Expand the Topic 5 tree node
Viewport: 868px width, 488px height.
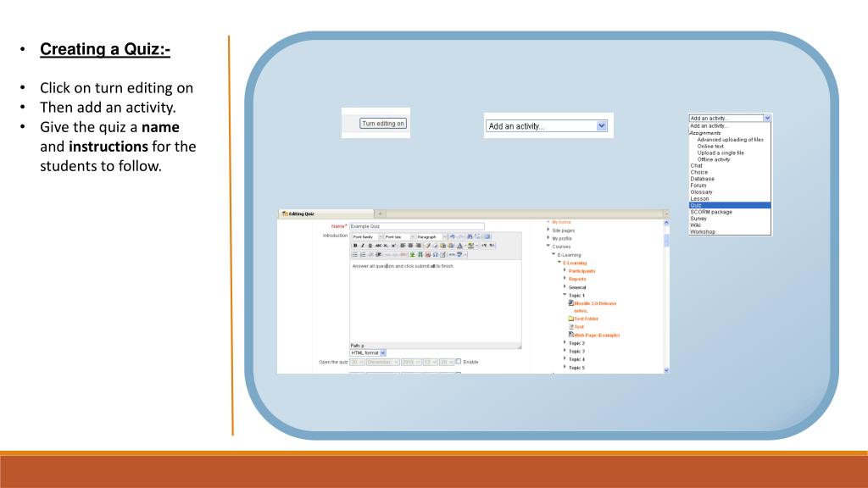click(565, 368)
